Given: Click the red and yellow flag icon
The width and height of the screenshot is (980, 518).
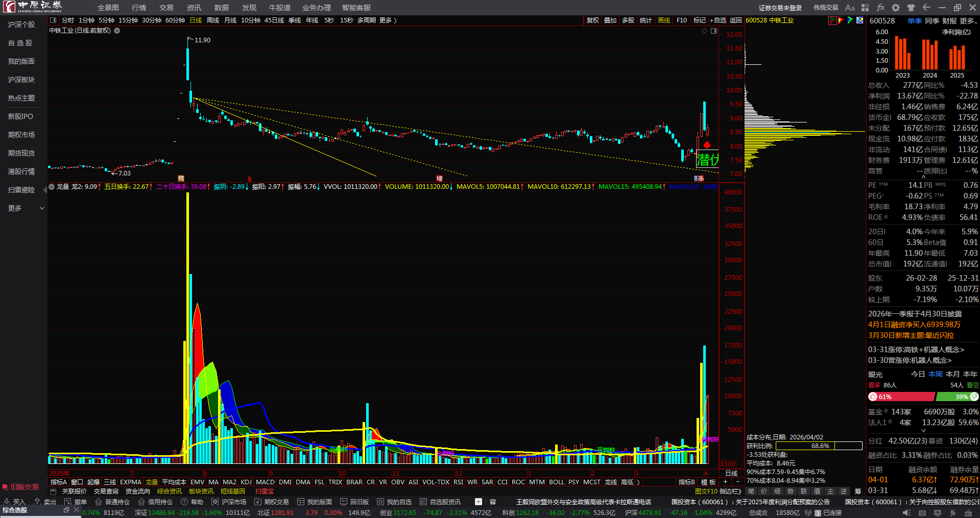Looking at the screenshot, I should point(841,20).
